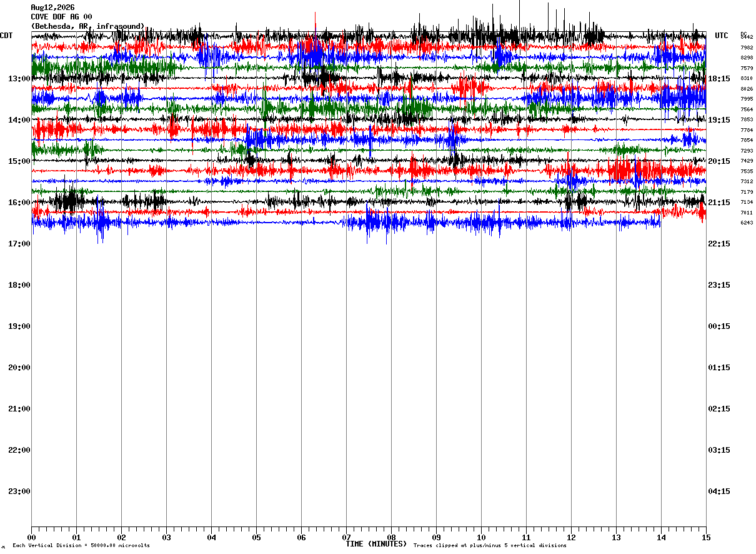This screenshot has width=756, height=554.
Task: Click the 16:00 CDT time label
Action: (19, 203)
